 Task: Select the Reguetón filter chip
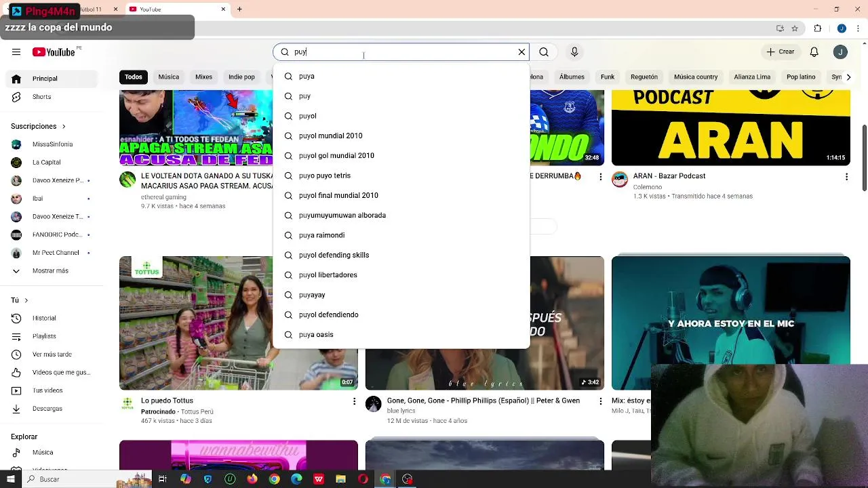point(644,77)
